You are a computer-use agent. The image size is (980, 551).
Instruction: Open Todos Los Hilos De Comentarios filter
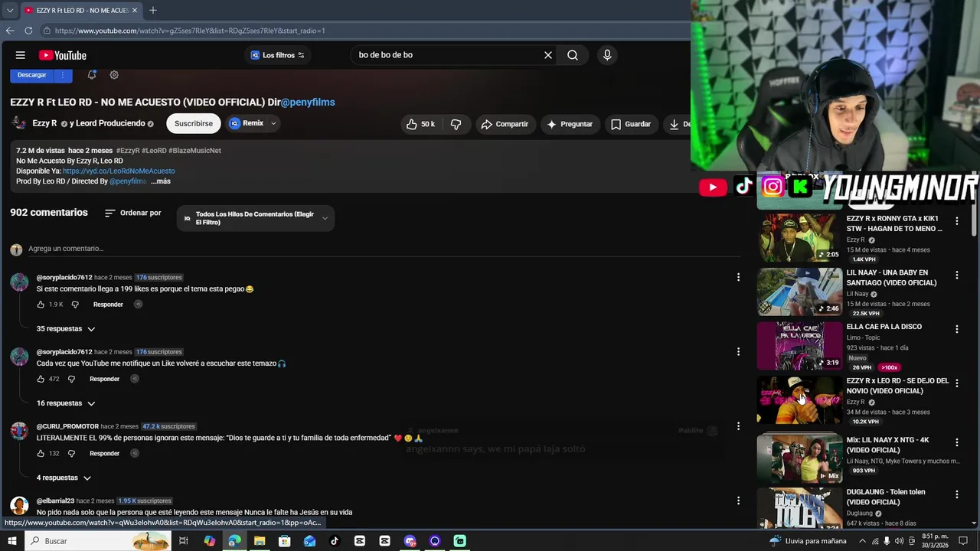(x=256, y=218)
